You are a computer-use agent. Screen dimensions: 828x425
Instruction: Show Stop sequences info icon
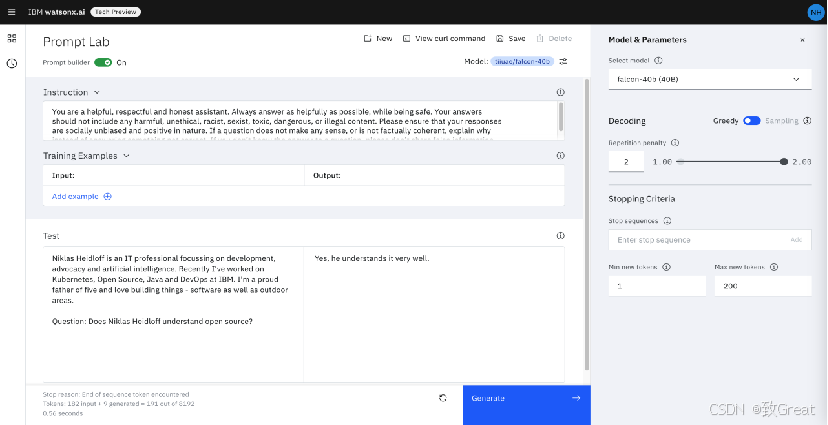click(x=667, y=221)
